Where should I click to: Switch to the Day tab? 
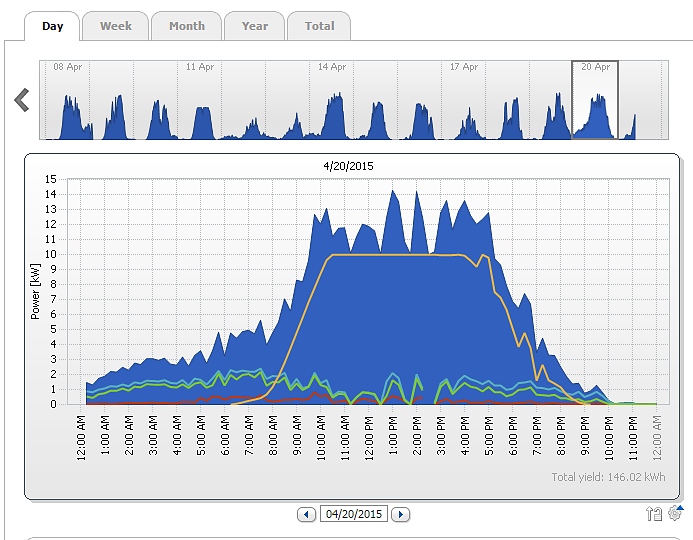click(52, 26)
